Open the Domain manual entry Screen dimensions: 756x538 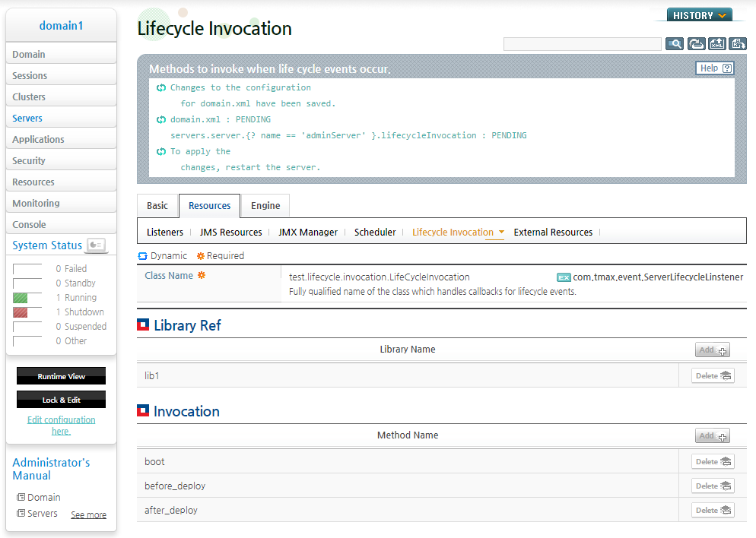tap(39, 497)
